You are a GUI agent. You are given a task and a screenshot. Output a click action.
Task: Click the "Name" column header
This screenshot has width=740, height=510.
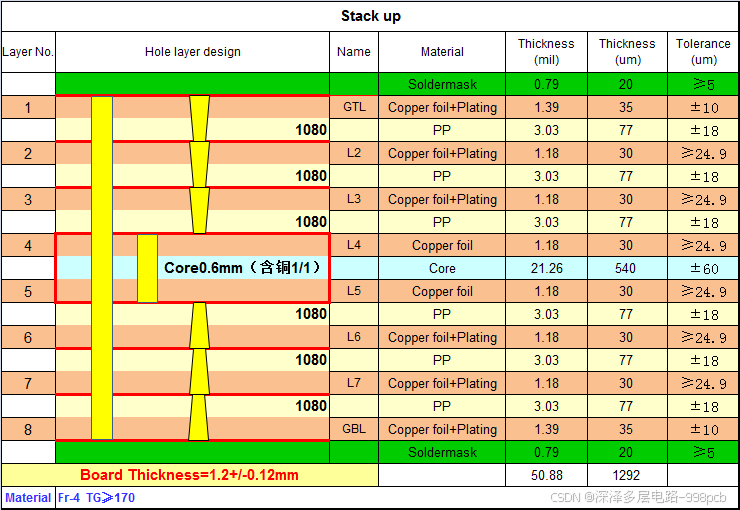353,52
